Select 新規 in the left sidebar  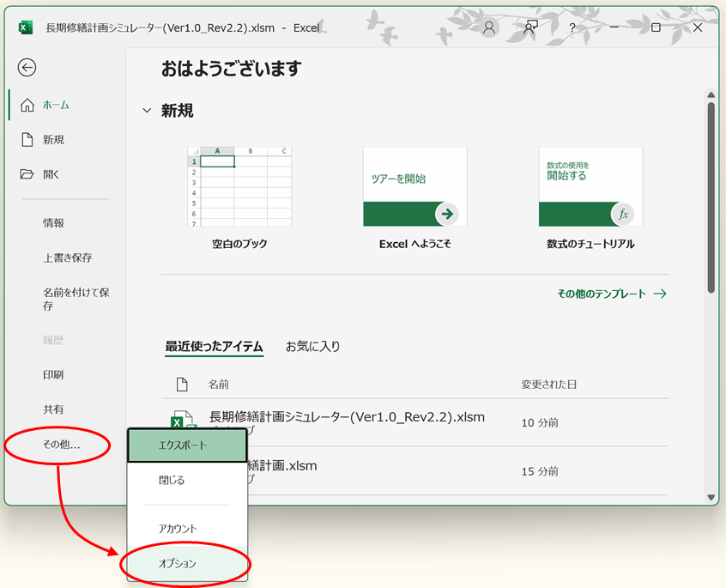[53, 140]
